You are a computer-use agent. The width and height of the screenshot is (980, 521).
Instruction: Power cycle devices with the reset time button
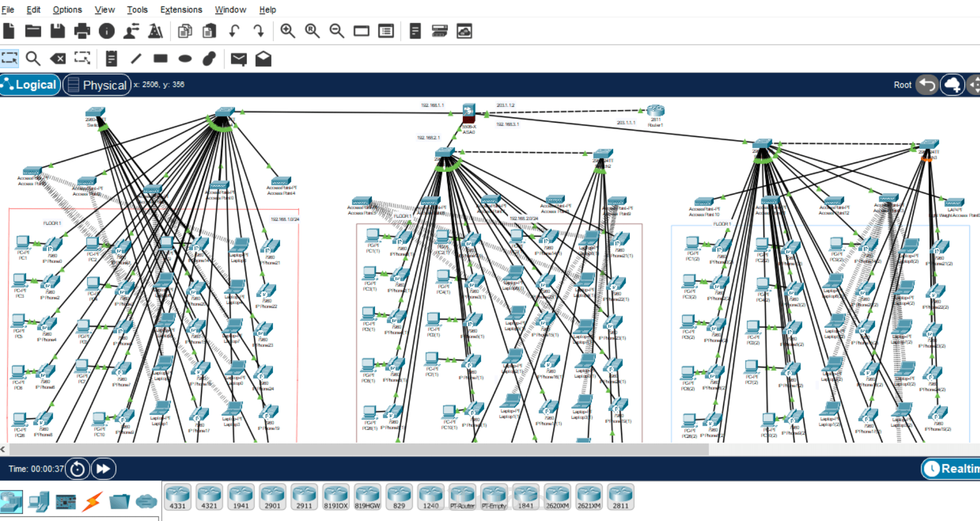pyautogui.click(x=78, y=468)
